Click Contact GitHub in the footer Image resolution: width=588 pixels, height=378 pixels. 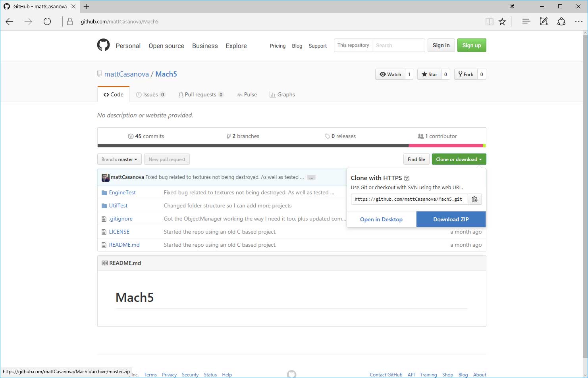[x=386, y=375]
